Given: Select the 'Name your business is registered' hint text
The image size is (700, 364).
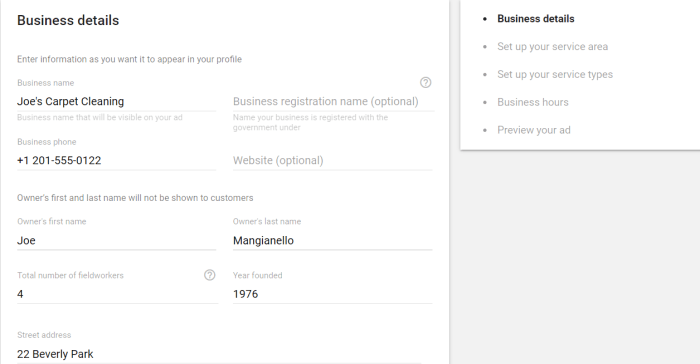Looking at the screenshot, I should 310,122.
